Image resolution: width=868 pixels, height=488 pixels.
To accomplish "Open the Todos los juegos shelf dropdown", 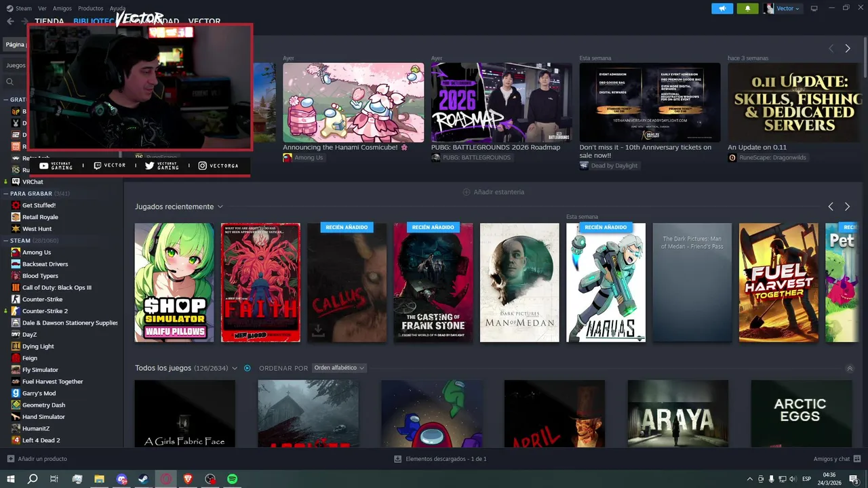I will 235,368.
